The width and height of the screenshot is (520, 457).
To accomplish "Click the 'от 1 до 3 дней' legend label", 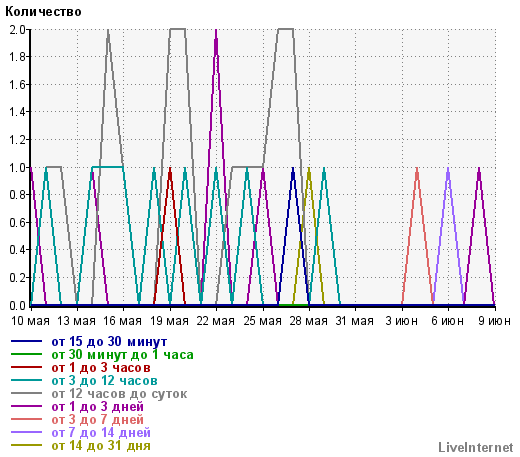I will pos(98,407).
